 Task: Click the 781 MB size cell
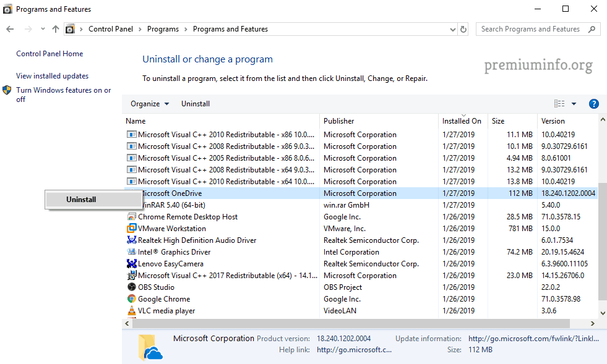[x=520, y=229]
